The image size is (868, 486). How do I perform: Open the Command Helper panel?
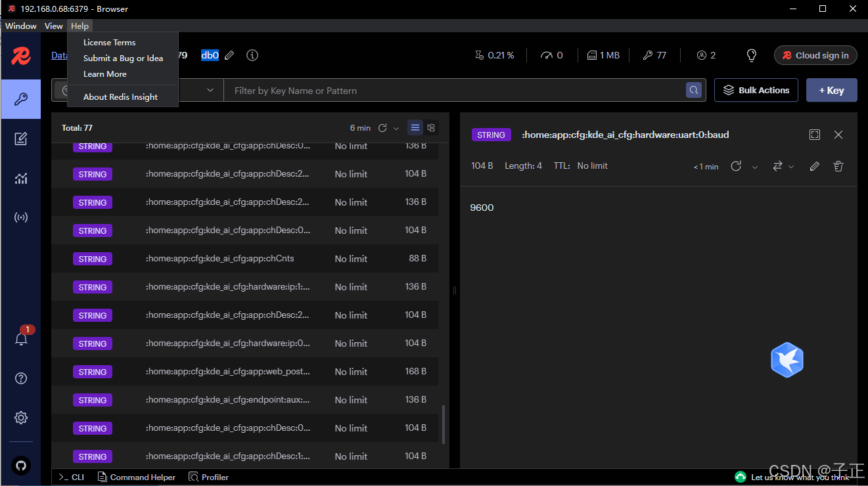(137, 477)
